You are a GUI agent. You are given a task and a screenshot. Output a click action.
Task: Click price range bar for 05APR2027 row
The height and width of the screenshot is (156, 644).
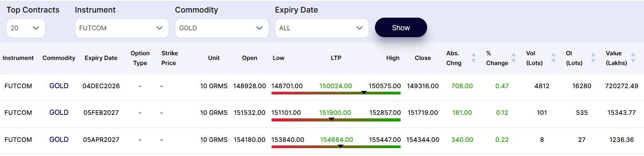point(336,147)
